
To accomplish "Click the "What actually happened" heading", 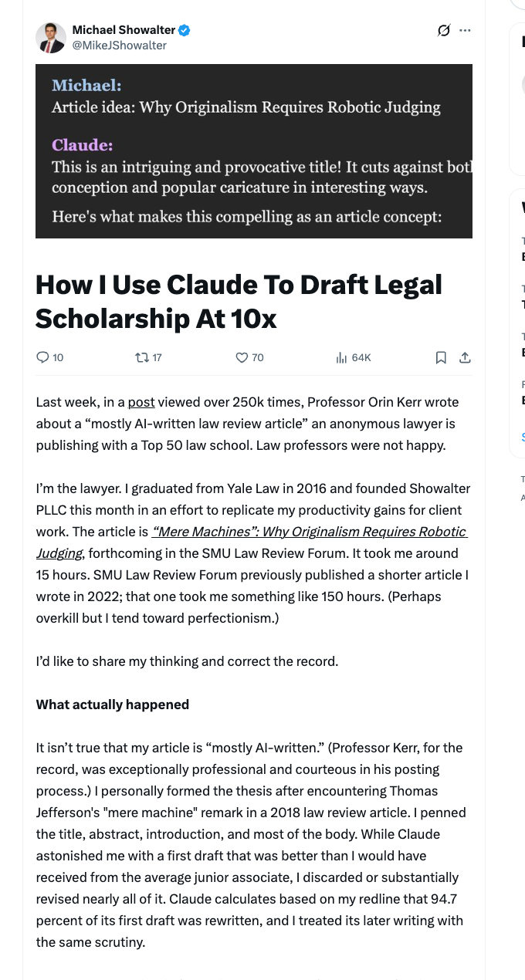I will click(x=113, y=705).
